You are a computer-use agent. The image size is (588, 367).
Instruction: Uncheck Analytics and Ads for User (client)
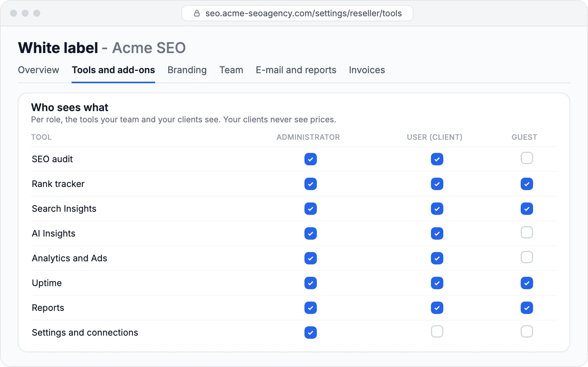point(437,258)
